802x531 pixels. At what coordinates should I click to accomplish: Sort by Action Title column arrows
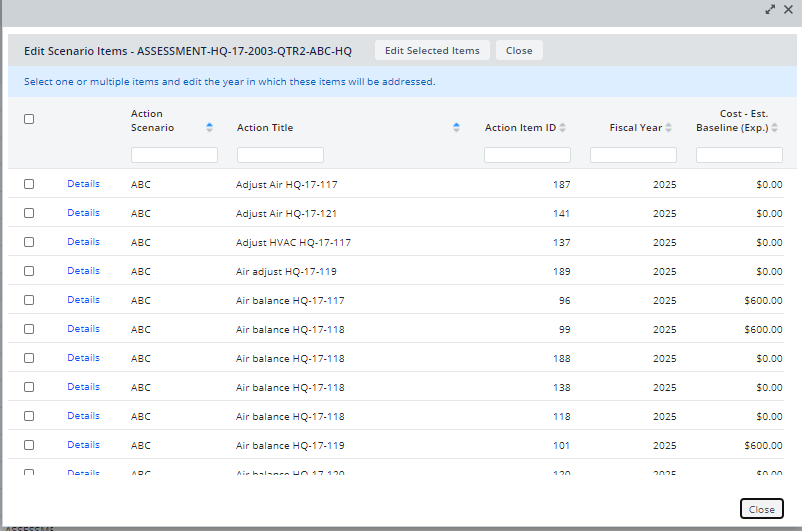point(456,127)
